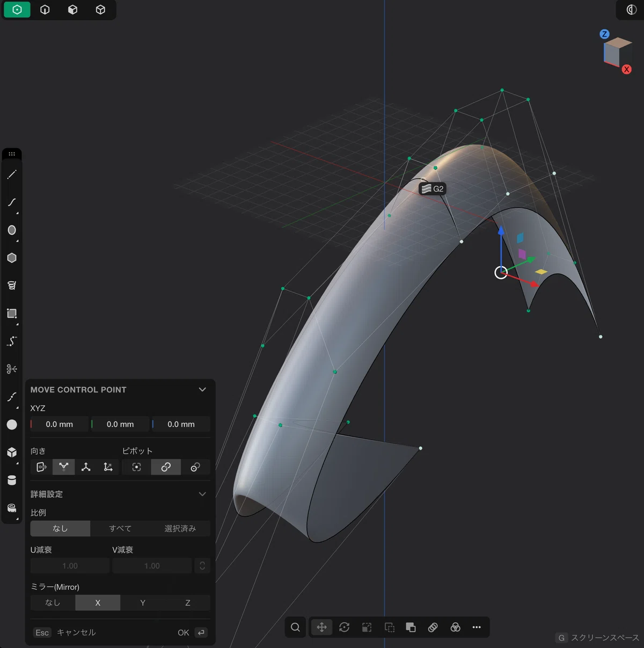Select the rectangle sketch tool

click(x=12, y=314)
